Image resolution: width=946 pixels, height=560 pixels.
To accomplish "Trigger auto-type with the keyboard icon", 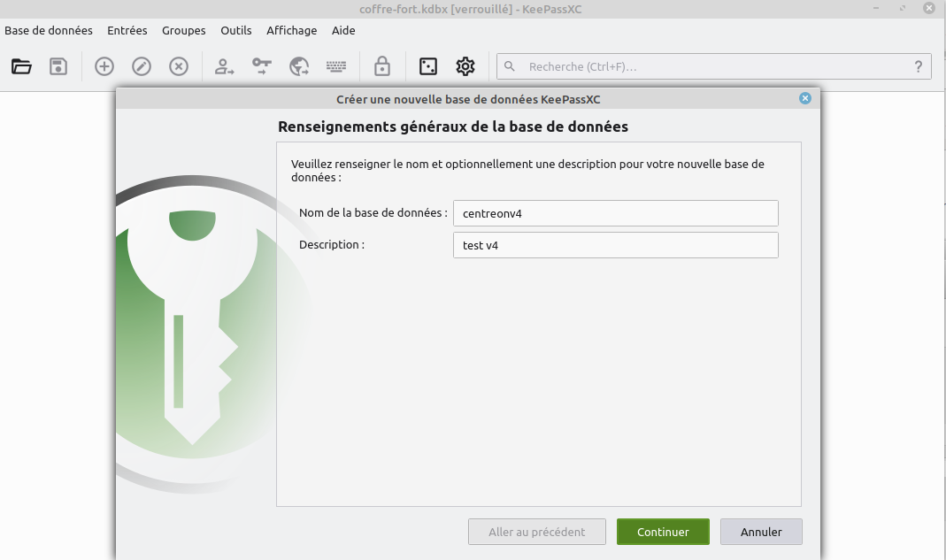I will point(336,66).
